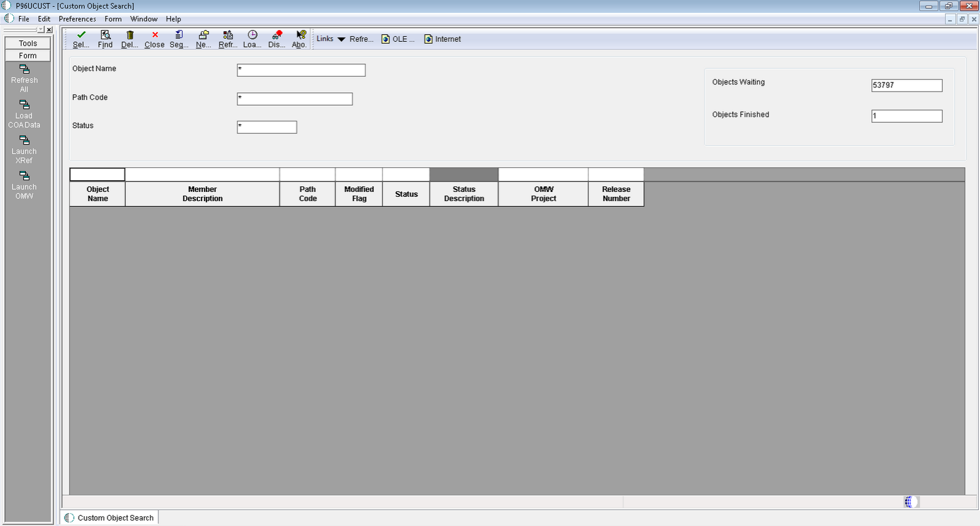Click the Modified Flag filter cell

[359, 175]
